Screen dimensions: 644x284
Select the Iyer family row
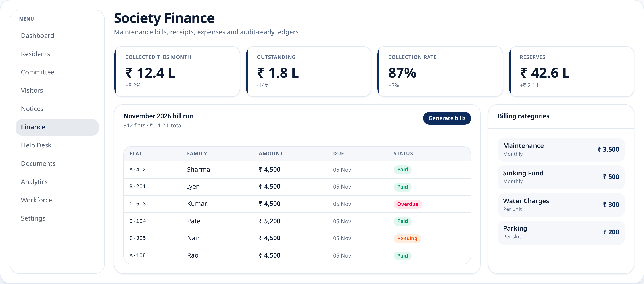click(x=297, y=187)
